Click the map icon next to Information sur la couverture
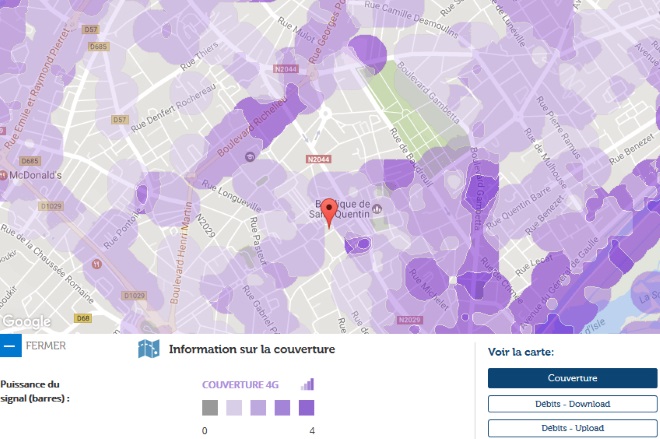Viewport: 660px width, 439px height. pyautogui.click(x=149, y=349)
